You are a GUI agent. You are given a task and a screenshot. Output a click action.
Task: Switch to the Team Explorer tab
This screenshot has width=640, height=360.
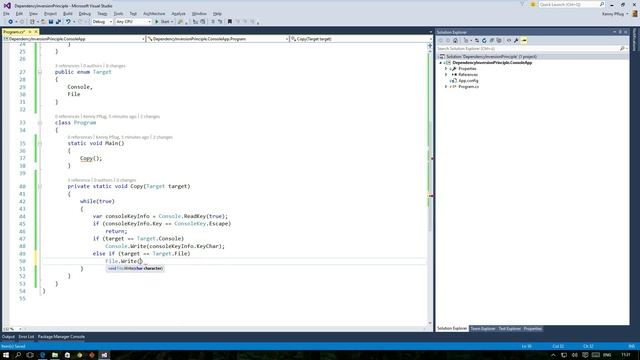pyautogui.click(x=483, y=329)
